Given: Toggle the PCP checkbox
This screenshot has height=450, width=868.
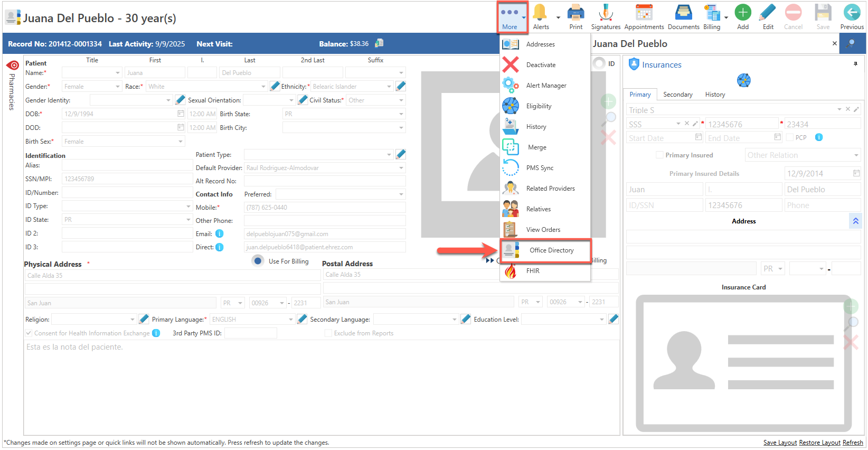Looking at the screenshot, I should (789, 137).
